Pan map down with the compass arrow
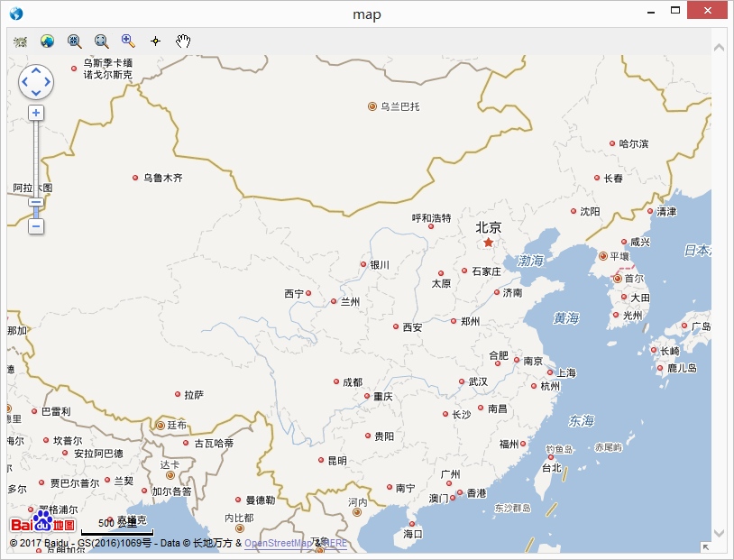 click(36, 93)
